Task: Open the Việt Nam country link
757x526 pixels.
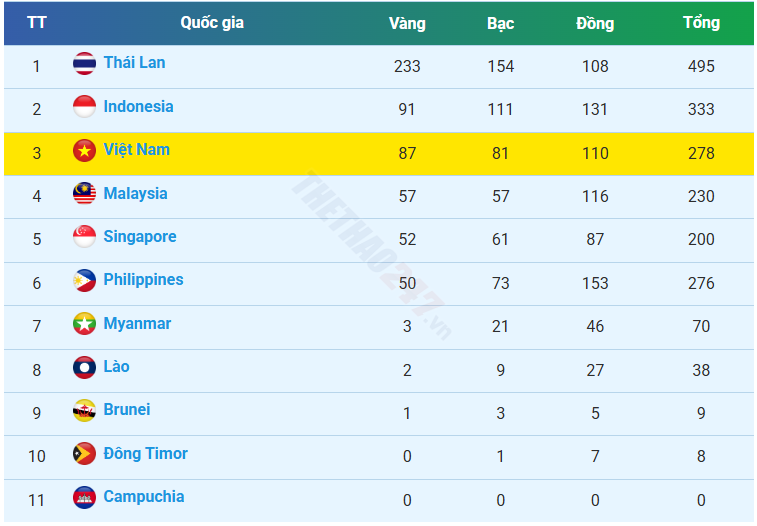Action: (136, 150)
